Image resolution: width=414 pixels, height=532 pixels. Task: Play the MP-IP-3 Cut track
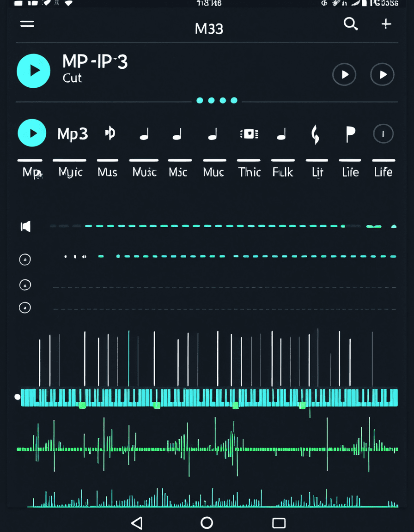click(34, 71)
